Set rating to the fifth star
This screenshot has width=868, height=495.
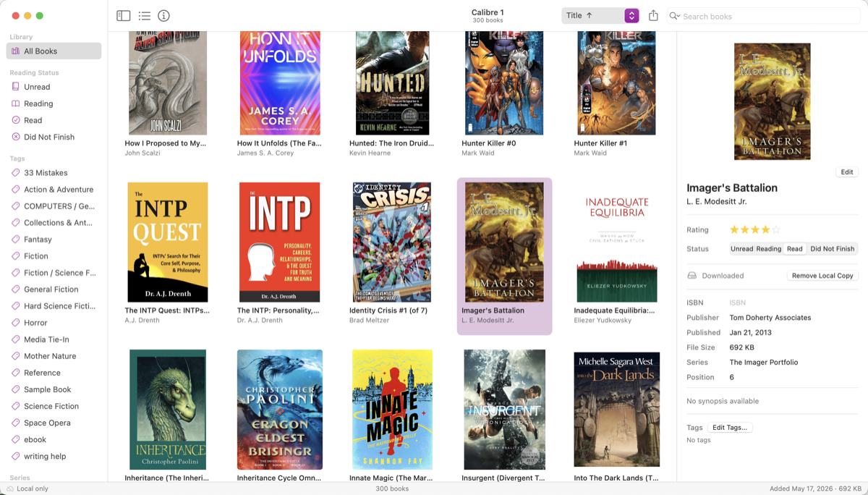coord(776,229)
